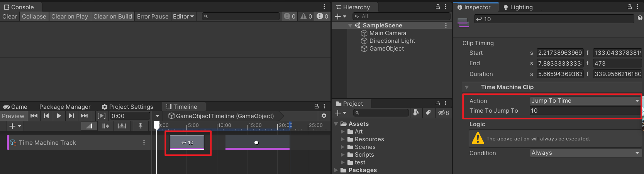
Task: Select the Replace edit mode icon
Action: click(122, 126)
